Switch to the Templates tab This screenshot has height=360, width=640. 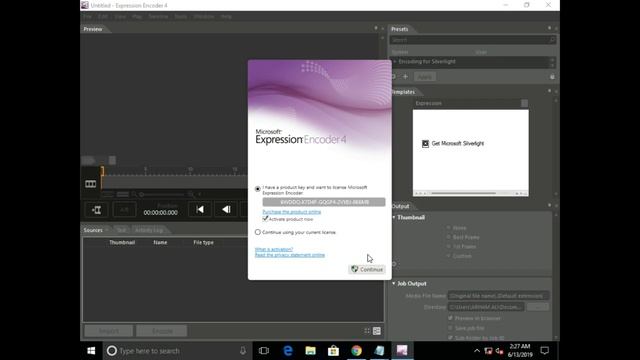[x=403, y=92]
